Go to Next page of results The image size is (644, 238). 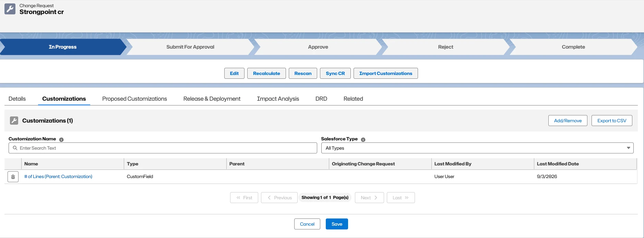click(369, 198)
